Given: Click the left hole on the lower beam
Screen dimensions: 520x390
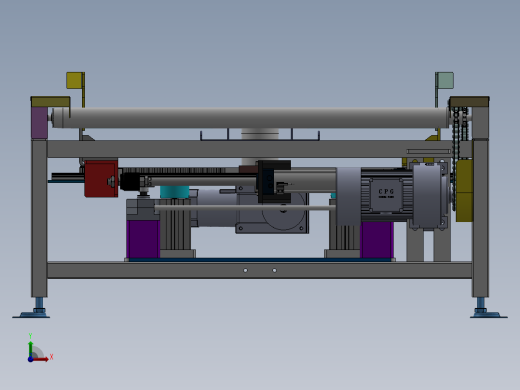Looking at the screenshot, I should (x=245, y=270).
